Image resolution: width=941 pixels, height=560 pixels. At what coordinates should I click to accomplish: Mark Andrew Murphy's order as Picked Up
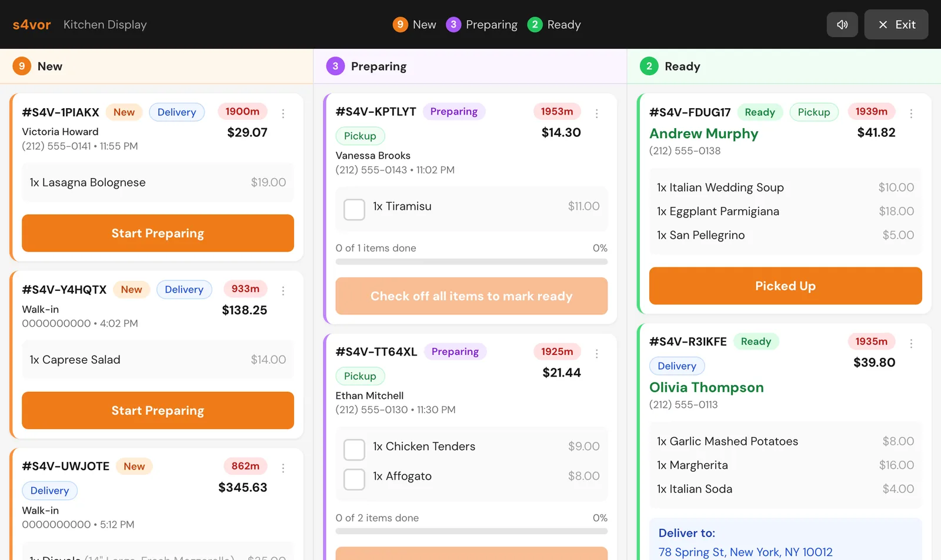tap(785, 286)
